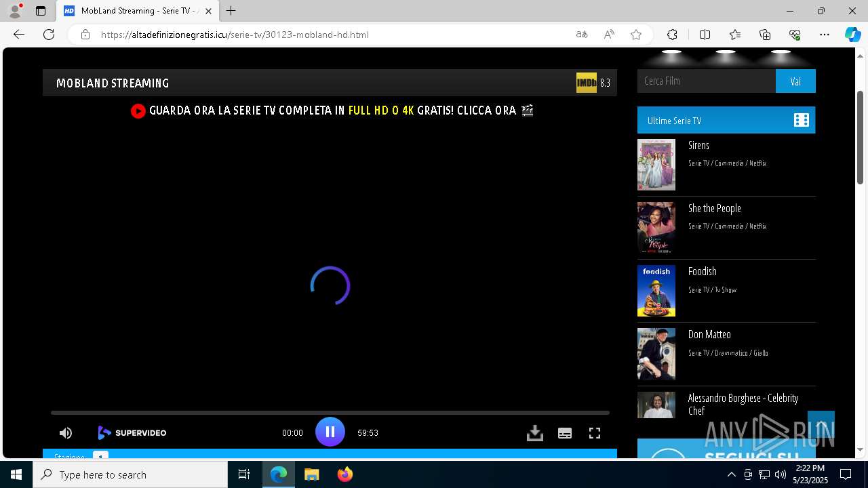Open the Sirens series link
This screenshot has height=488, width=868.
pos(698,145)
